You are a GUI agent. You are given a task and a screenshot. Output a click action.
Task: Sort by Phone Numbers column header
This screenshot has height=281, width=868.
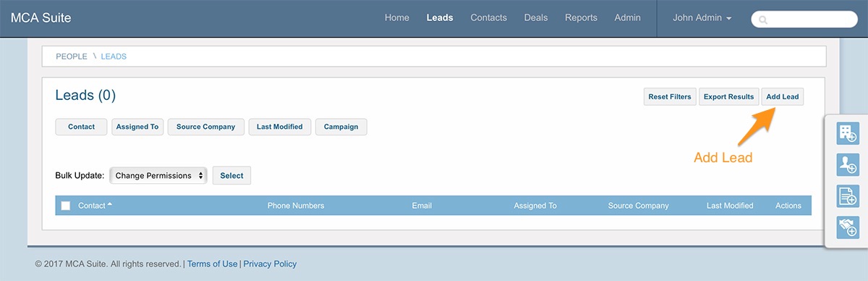[296, 206]
